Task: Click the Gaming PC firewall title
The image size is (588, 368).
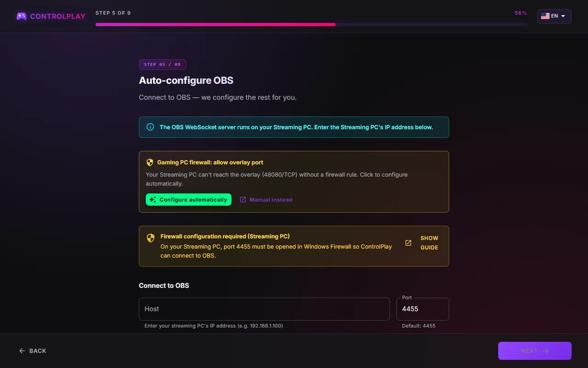Action: [x=210, y=162]
